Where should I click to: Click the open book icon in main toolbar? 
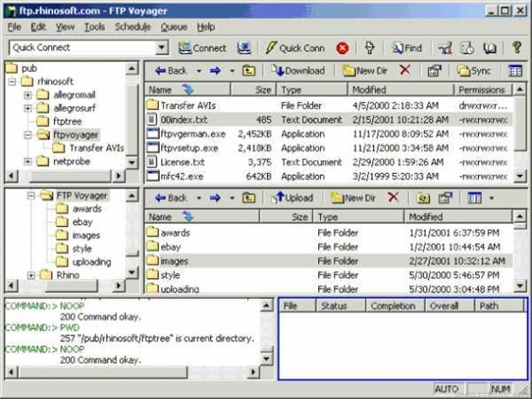490,48
